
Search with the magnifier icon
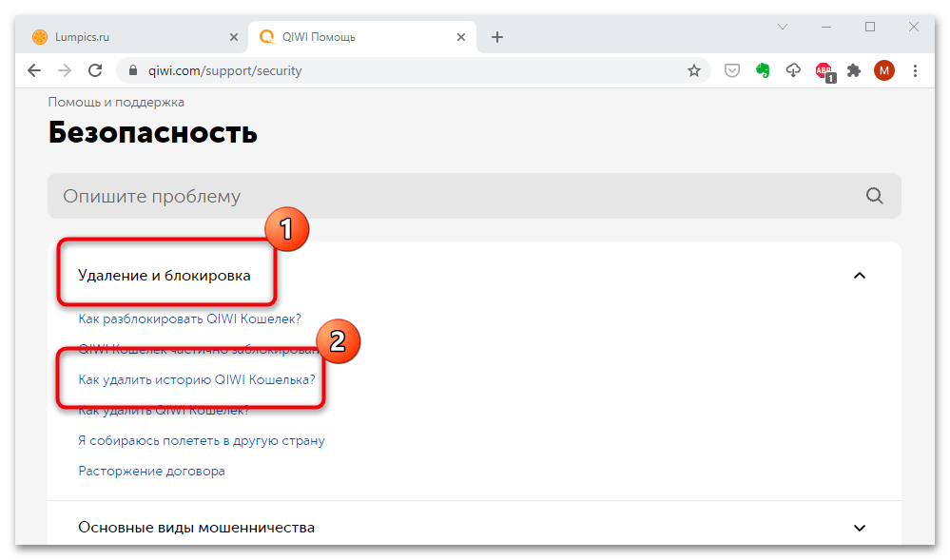tap(874, 196)
